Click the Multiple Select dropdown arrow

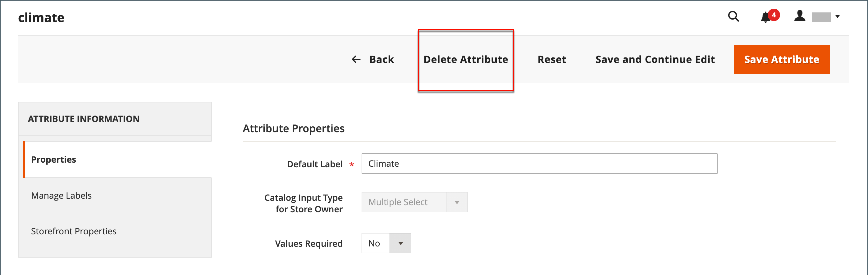[457, 202]
